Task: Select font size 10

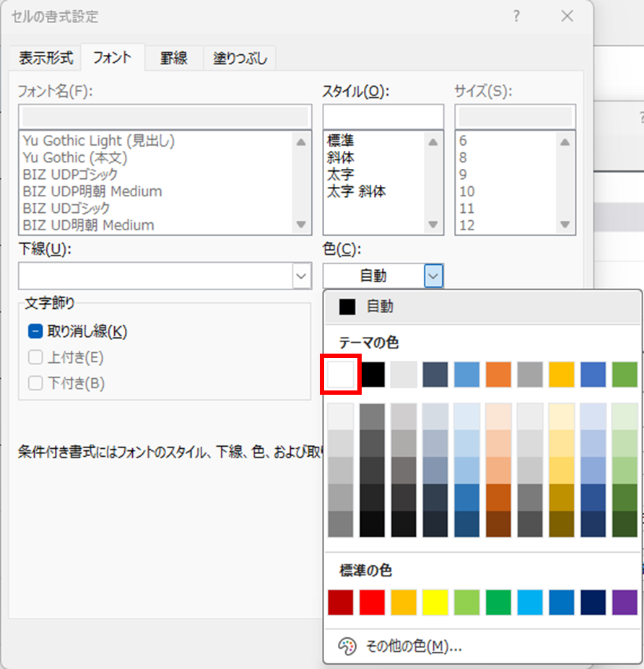Action: click(467, 191)
